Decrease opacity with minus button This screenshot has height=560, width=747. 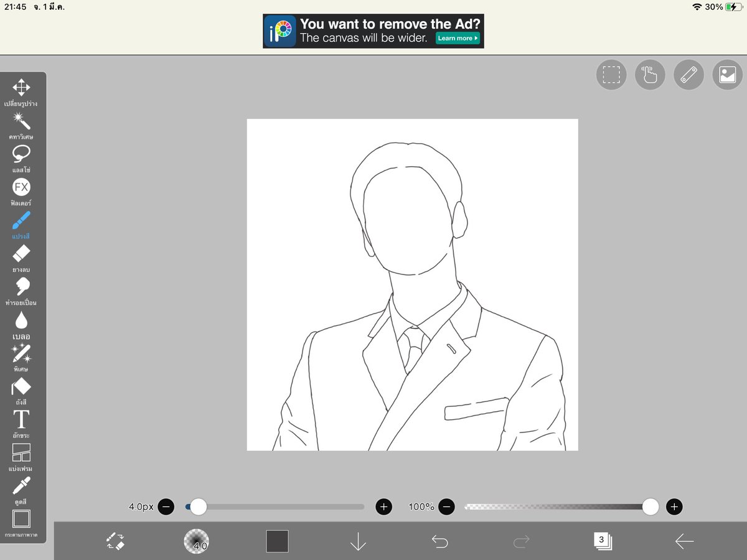[x=446, y=506]
